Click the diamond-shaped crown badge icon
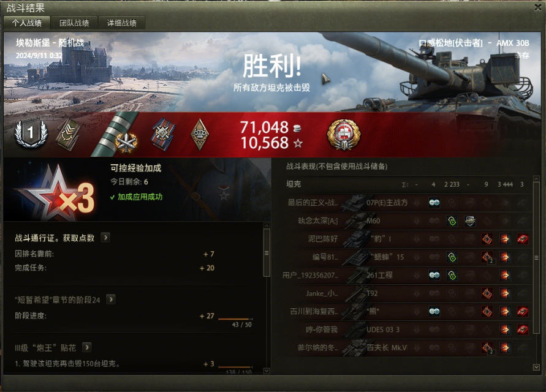This screenshot has width=546, height=392. pyautogui.click(x=200, y=134)
